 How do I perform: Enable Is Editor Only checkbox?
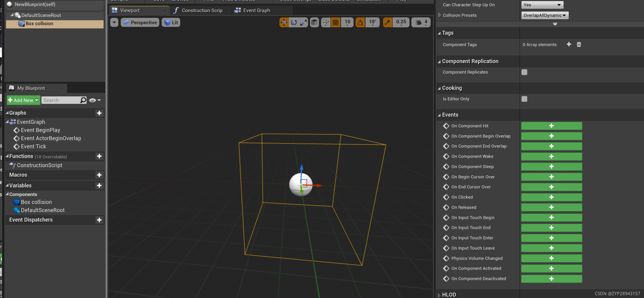(x=524, y=99)
